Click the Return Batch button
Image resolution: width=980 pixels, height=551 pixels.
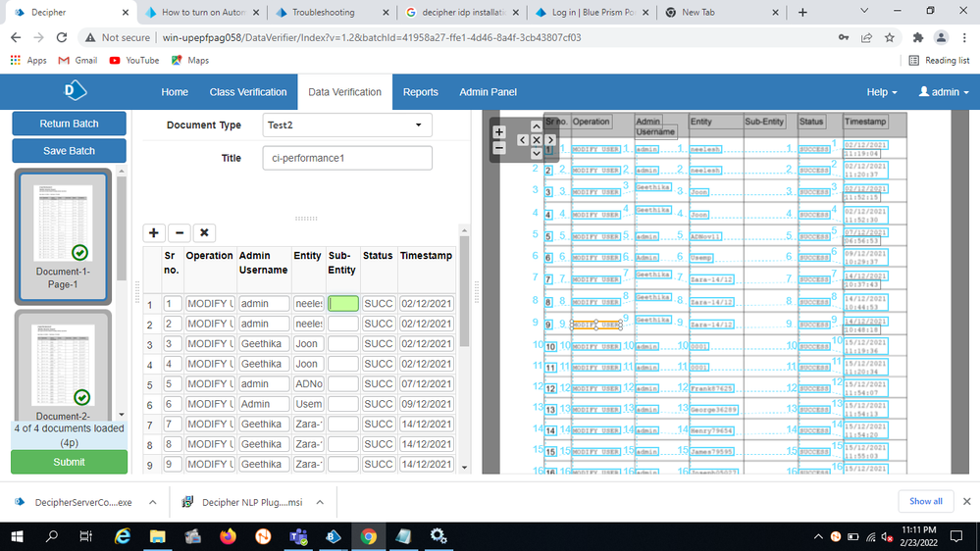pos(69,124)
